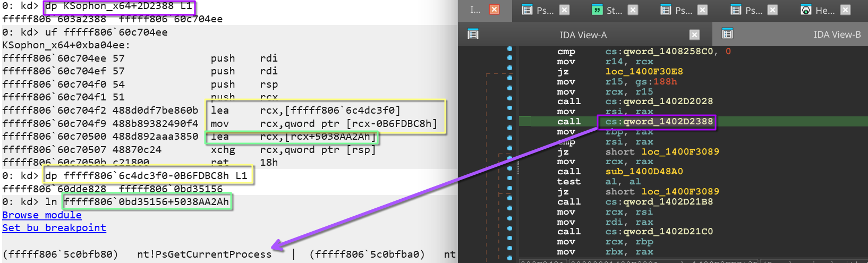Open the He... hex view tab icon
Screen dimensions: 868x263
coord(806,10)
